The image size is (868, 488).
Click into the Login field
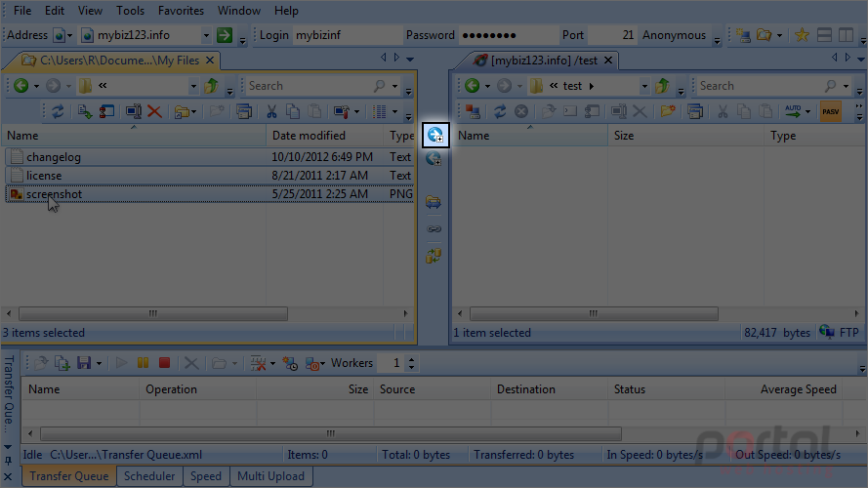tap(347, 35)
